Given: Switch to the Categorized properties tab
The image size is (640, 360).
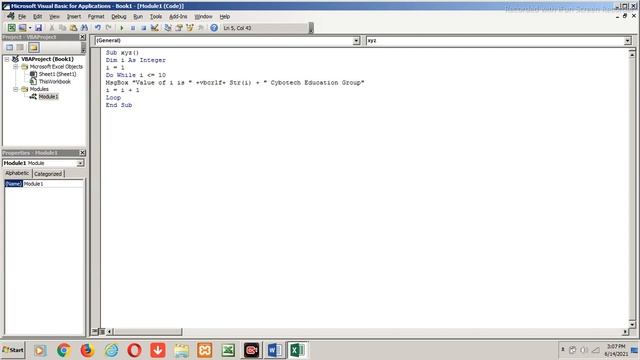Looking at the screenshot, I should 48,174.
